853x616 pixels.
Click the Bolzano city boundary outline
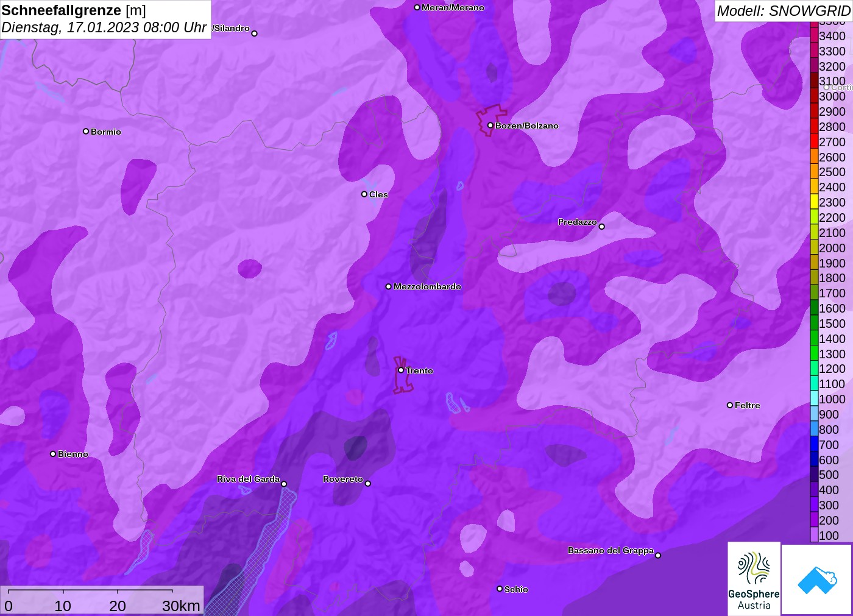(490, 119)
